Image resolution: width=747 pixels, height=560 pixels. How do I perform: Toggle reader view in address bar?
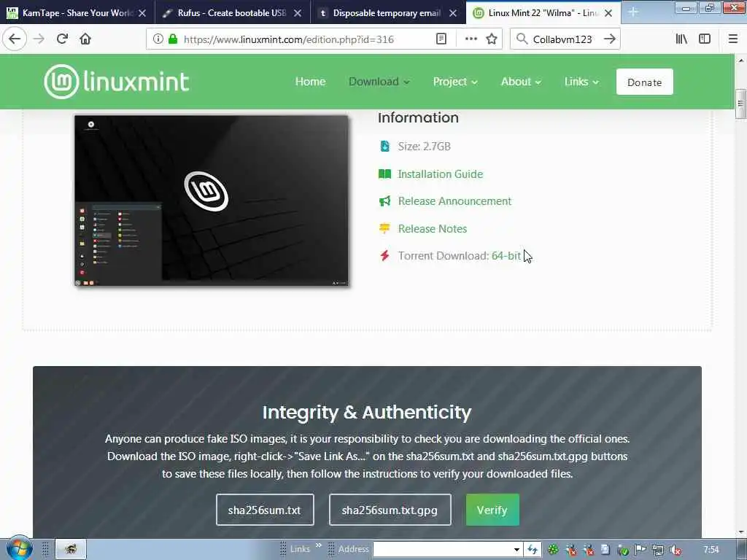pos(441,39)
